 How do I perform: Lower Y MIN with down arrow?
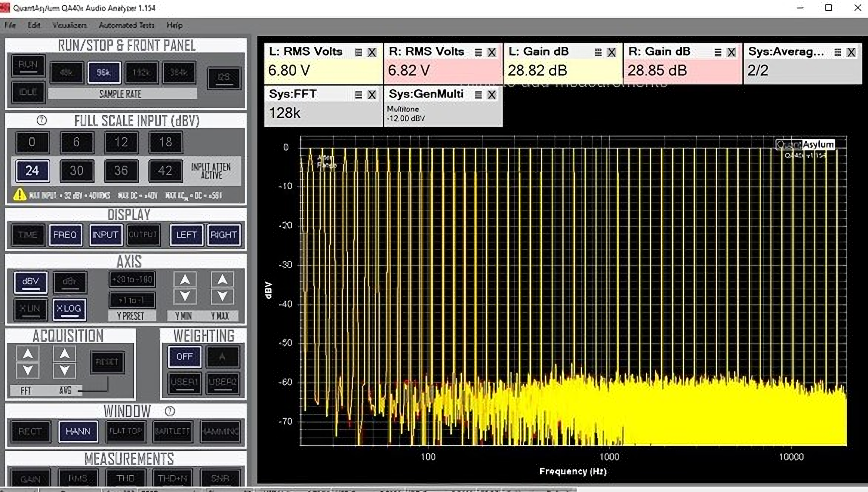click(x=185, y=296)
